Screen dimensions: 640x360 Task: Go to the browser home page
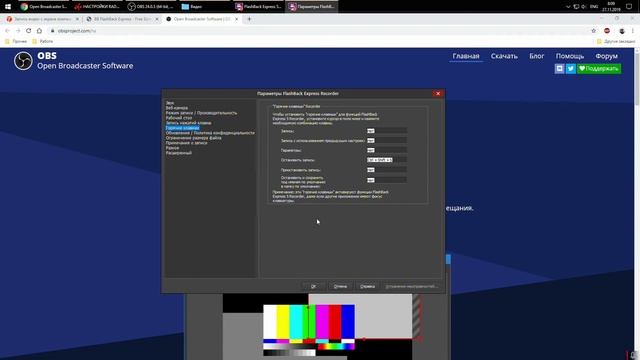tap(39, 31)
